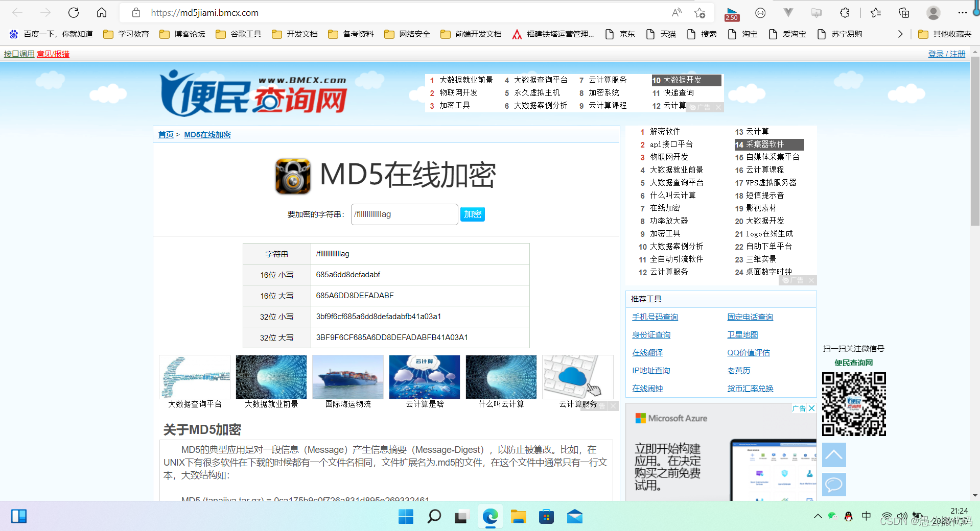Open the 博客论坛 bookmarks folder
Screen dimensions: 980x531
(182, 34)
